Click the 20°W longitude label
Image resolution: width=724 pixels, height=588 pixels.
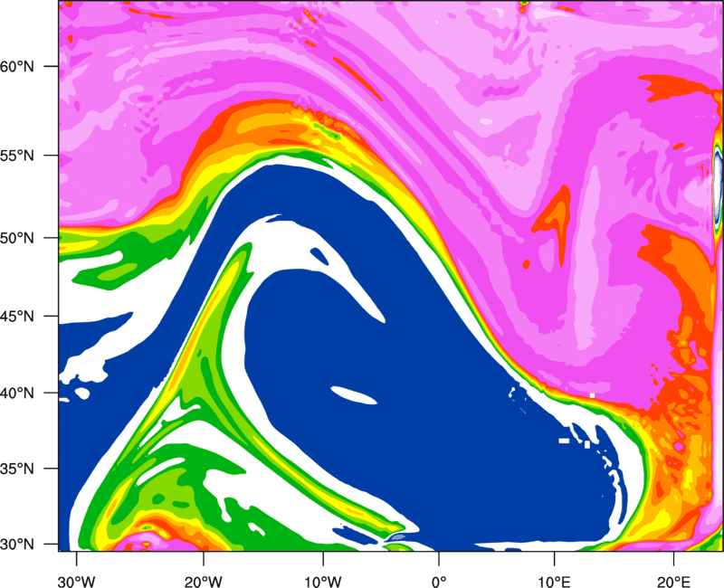pos(204,582)
